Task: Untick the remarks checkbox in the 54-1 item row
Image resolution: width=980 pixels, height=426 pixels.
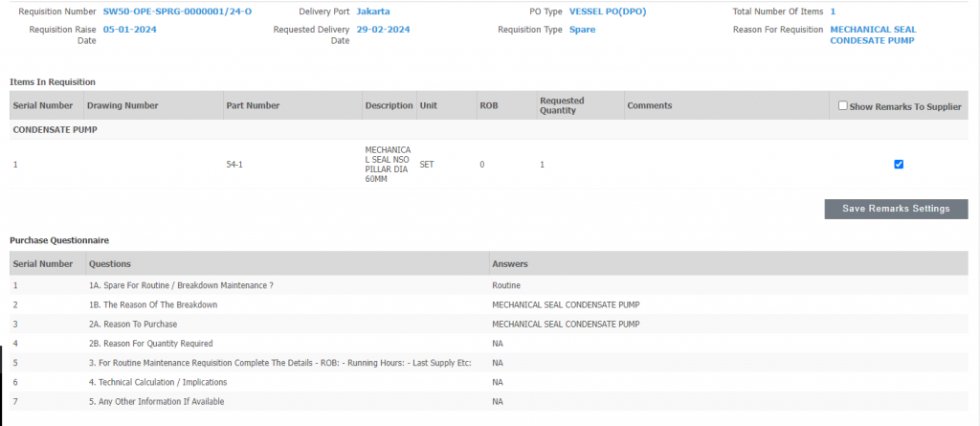Action: click(x=898, y=164)
